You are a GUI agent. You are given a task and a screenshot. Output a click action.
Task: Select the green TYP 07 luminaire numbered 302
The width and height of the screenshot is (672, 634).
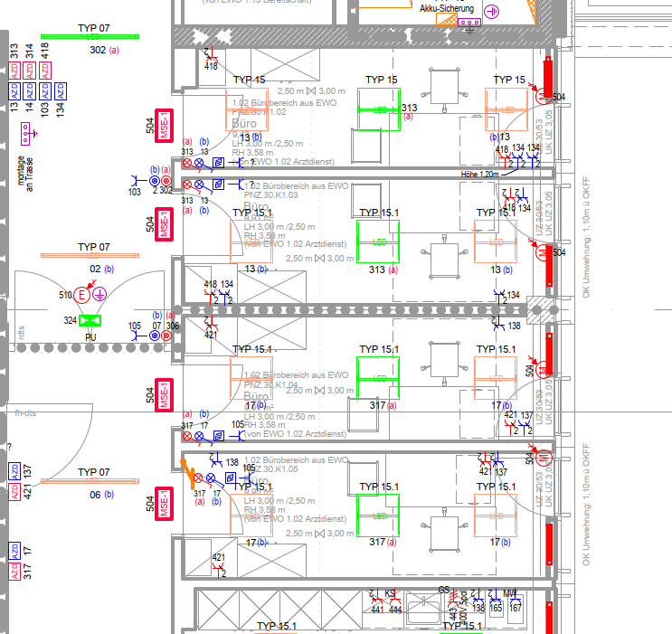pos(90,37)
